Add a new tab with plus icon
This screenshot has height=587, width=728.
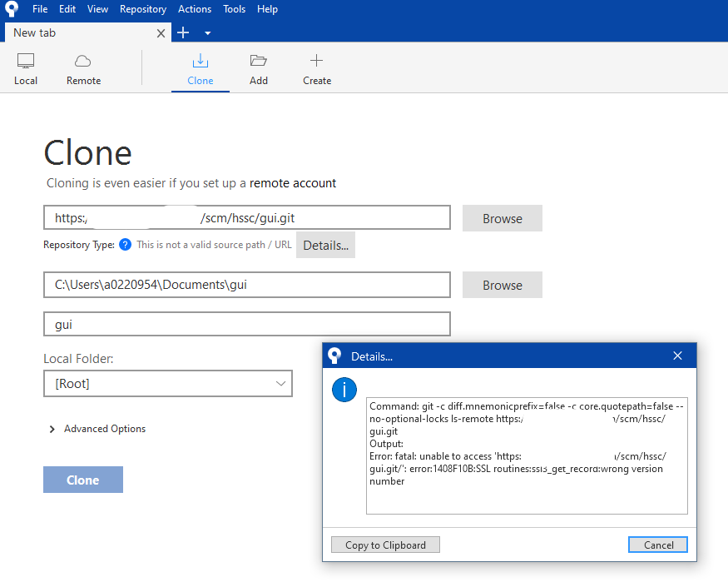[x=183, y=32]
